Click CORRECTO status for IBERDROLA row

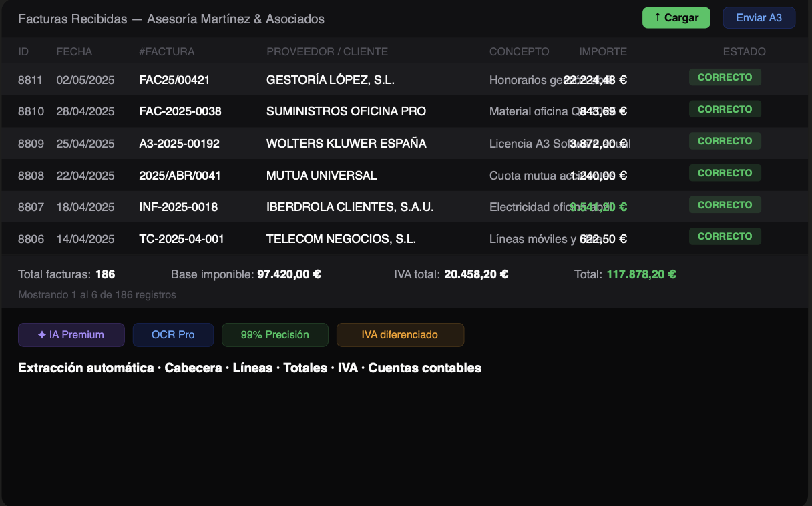tap(725, 205)
